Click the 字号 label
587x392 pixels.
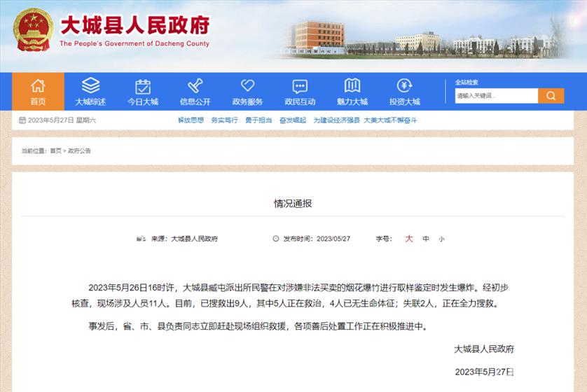point(384,239)
